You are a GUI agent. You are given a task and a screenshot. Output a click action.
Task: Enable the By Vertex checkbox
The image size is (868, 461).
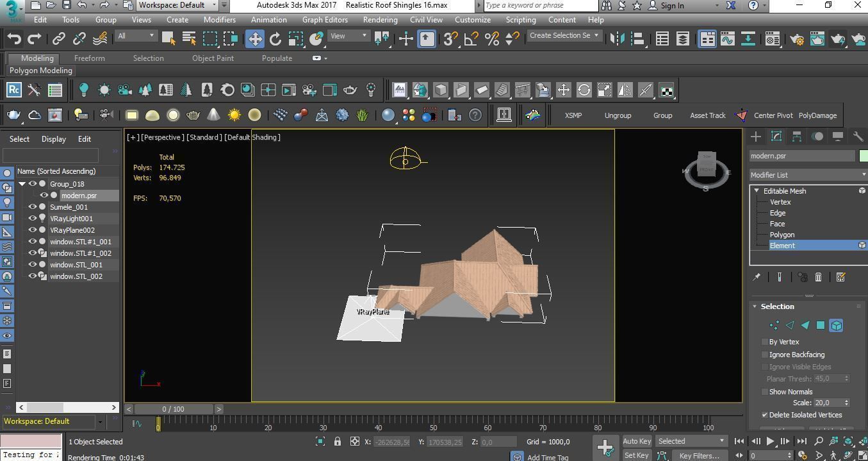coord(765,342)
